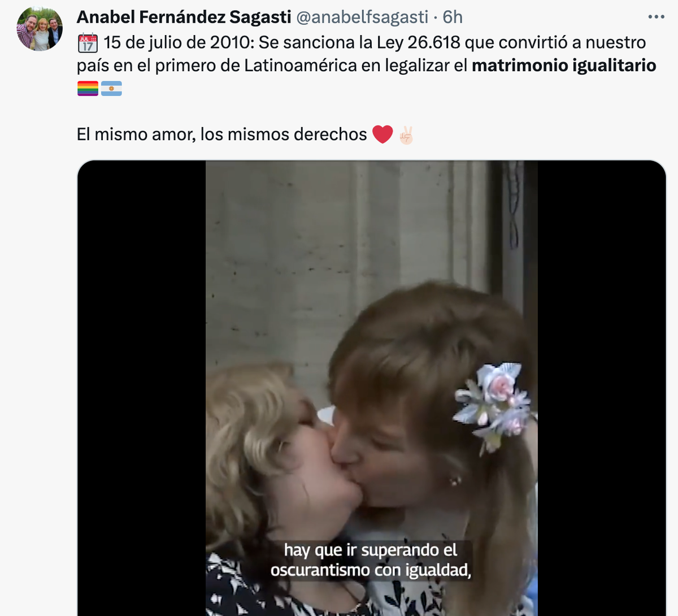Open Anabel Fernández Sagasti's profile avatar
This screenshot has width=678, height=616.
(x=40, y=29)
